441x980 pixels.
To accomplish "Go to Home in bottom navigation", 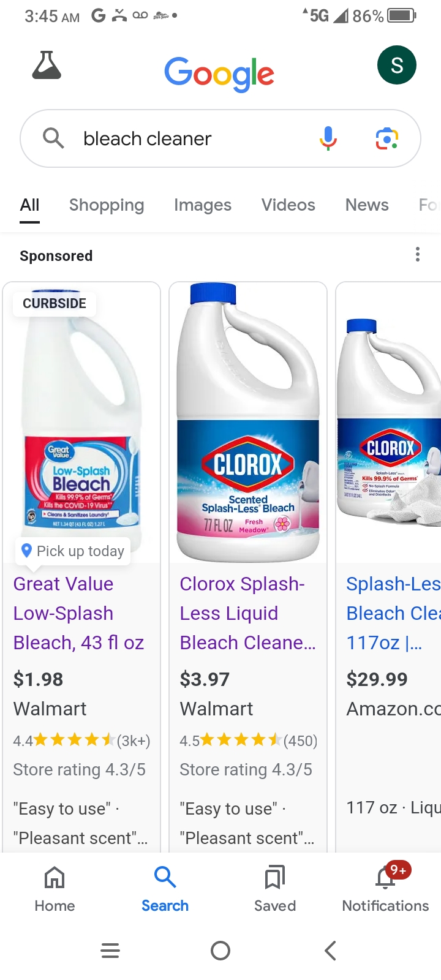I will 55,888.
